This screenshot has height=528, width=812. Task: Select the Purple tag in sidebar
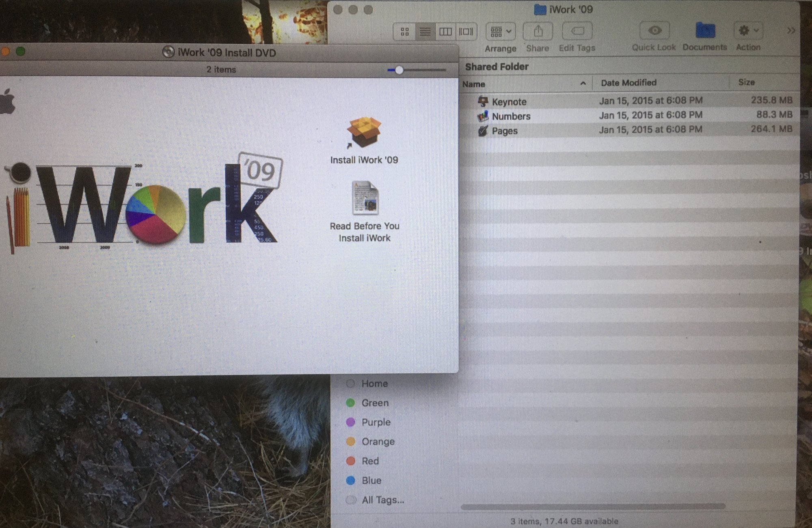pyautogui.click(x=376, y=422)
